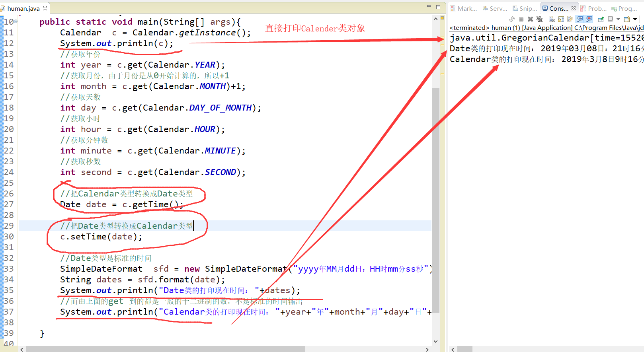The width and height of the screenshot is (644, 352).
Task: Close the human.java editor tab
Action: (x=45, y=8)
